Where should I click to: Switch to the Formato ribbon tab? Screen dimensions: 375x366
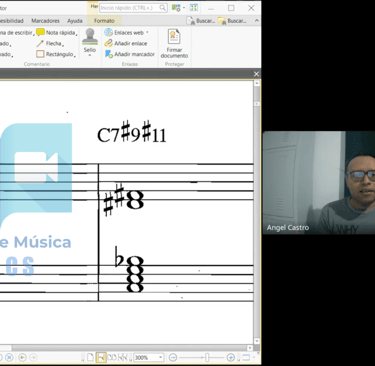click(104, 21)
